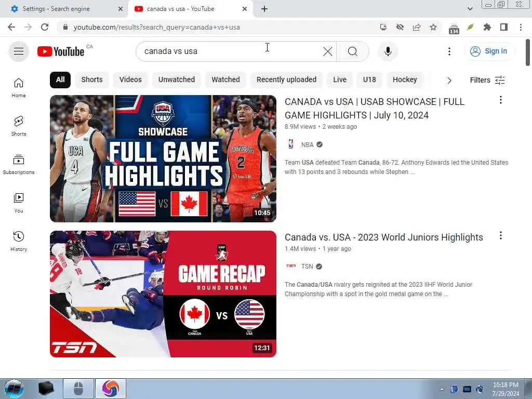Click the TSN channel avatar
The width and height of the screenshot is (532, 399).
tap(291, 266)
